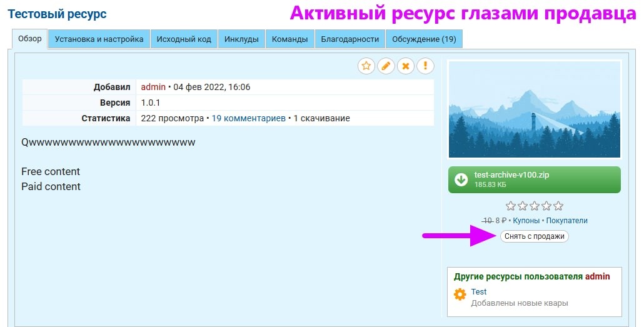This screenshot has width=644, height=327.
Task: Open the 19 комментариев link
Action: pyautogui.click(x=248, y=118)
